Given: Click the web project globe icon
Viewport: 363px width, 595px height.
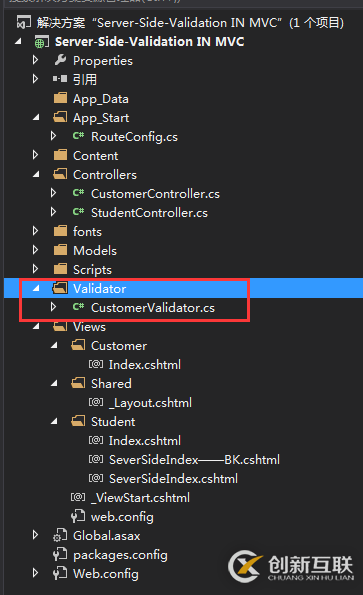Looking at the screenshot, I should pyautogui.click(x=41, y=42).
